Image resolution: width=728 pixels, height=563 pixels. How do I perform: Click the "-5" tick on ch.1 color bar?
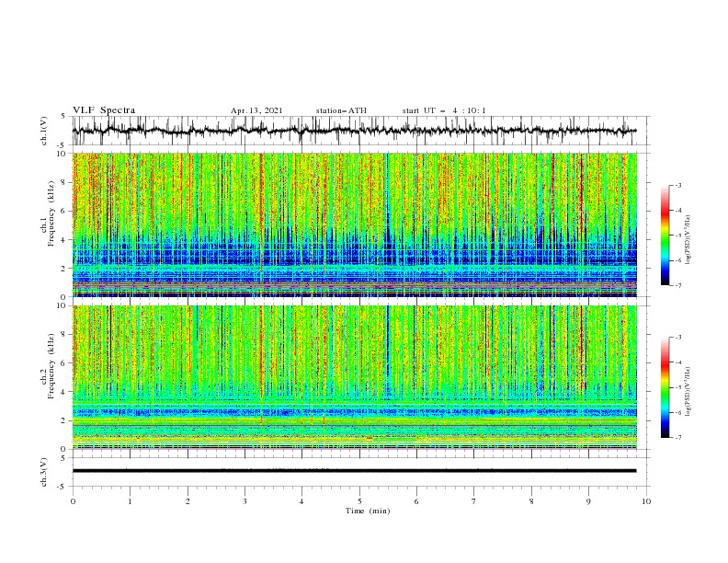tap(677, 236)
